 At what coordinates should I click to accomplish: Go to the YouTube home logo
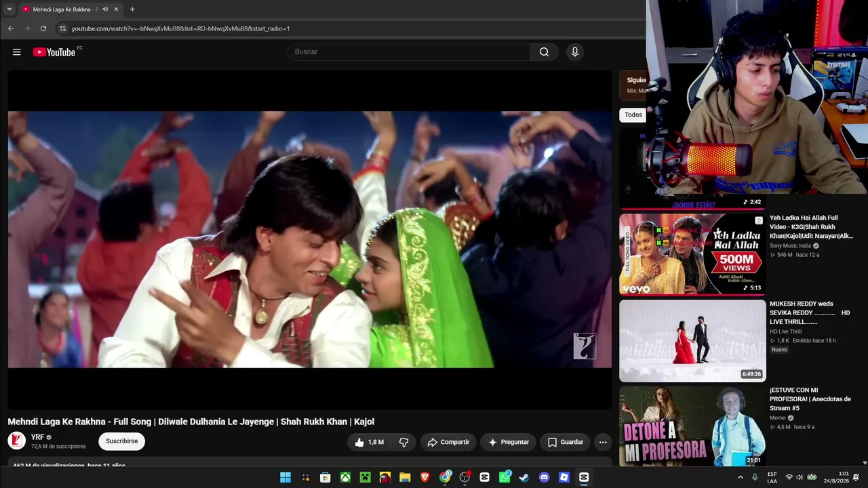pyautogui.click(x=54, y=52)
